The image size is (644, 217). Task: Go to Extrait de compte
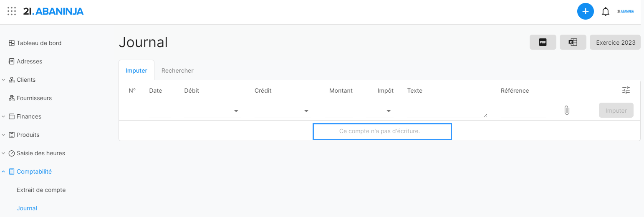click(x=41, y=190)
